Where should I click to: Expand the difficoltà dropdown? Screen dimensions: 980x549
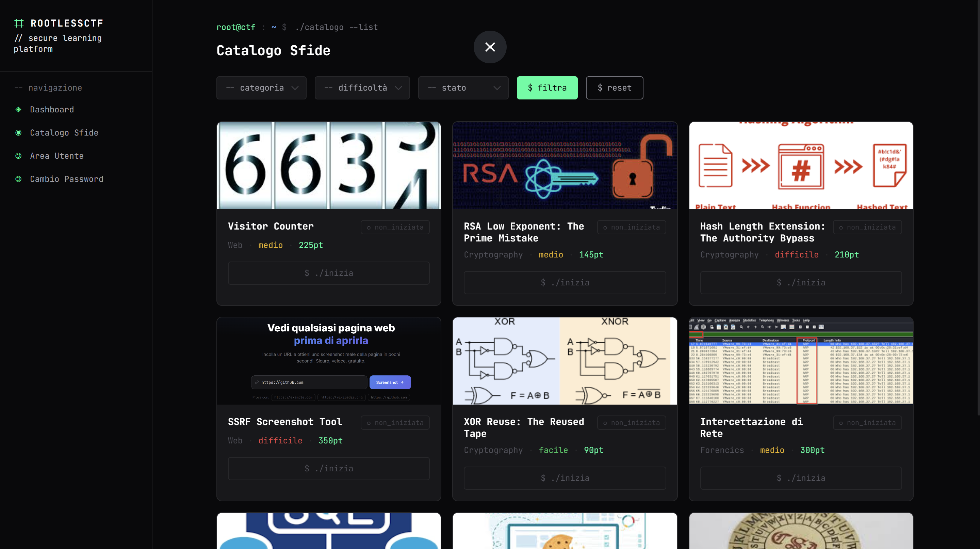tap(362, 88)
